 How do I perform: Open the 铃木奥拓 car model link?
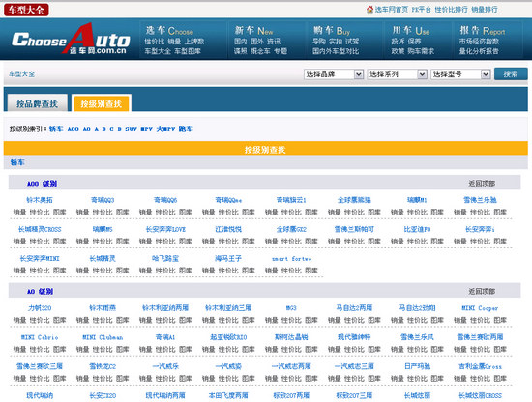pos(40,200)
